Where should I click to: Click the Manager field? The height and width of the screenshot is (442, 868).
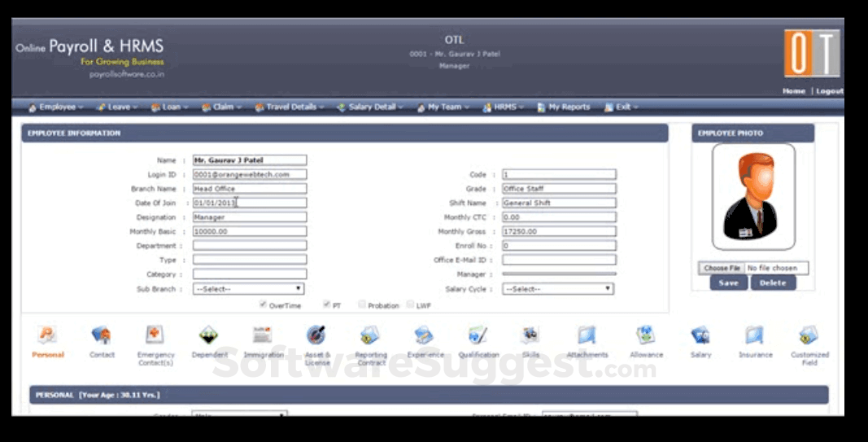(x=559, y=274)
